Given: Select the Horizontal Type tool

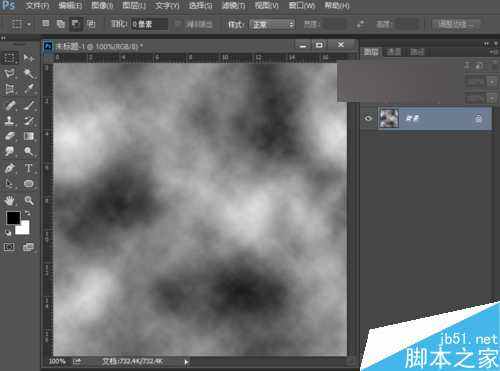Looking at the screenshot, I should (x=29, y=168).
